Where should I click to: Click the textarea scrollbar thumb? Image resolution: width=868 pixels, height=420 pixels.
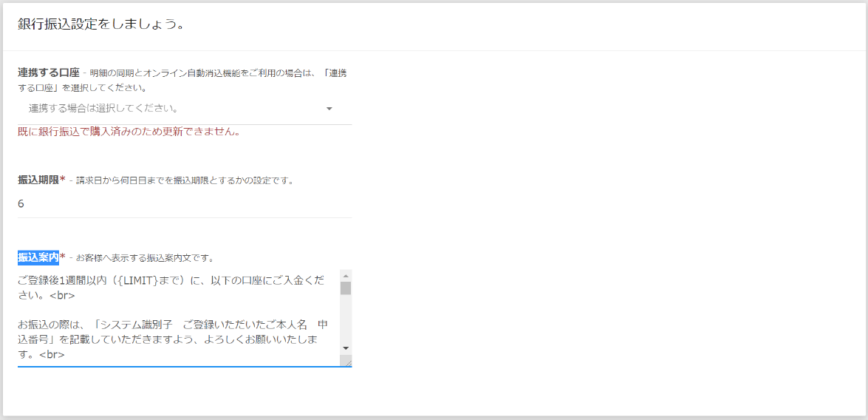click(346, 288)
